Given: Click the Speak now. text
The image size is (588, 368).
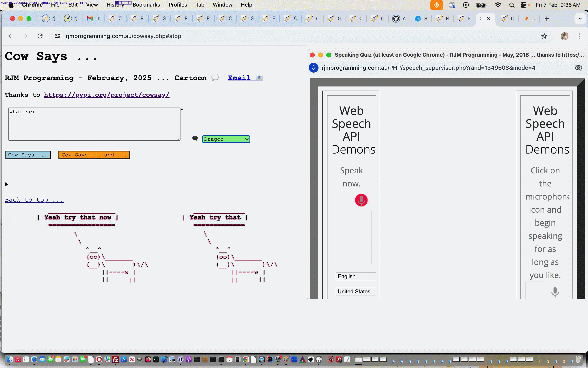Looking at the screenshot, I should [351, 177].
